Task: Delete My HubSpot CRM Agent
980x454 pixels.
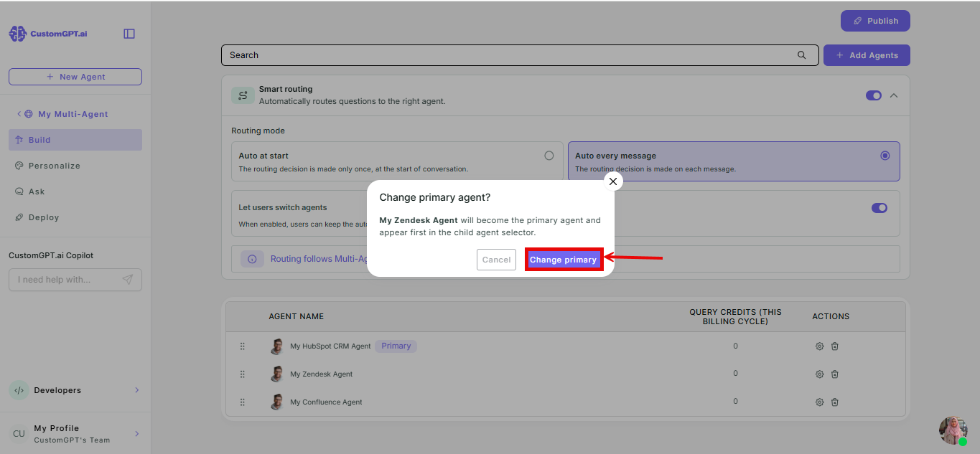Action: pos(835,346)
